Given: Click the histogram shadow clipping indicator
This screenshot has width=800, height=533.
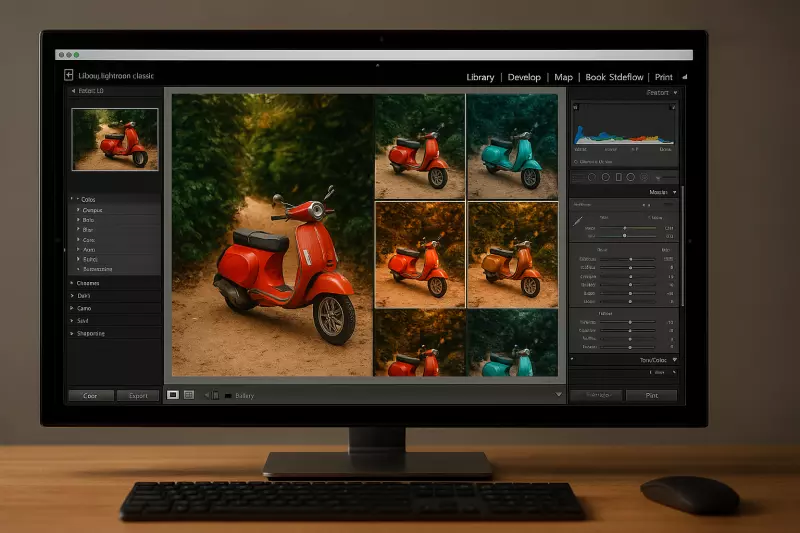Looking at the screenshot, I should pyautogui.click(x=576, y=108).
